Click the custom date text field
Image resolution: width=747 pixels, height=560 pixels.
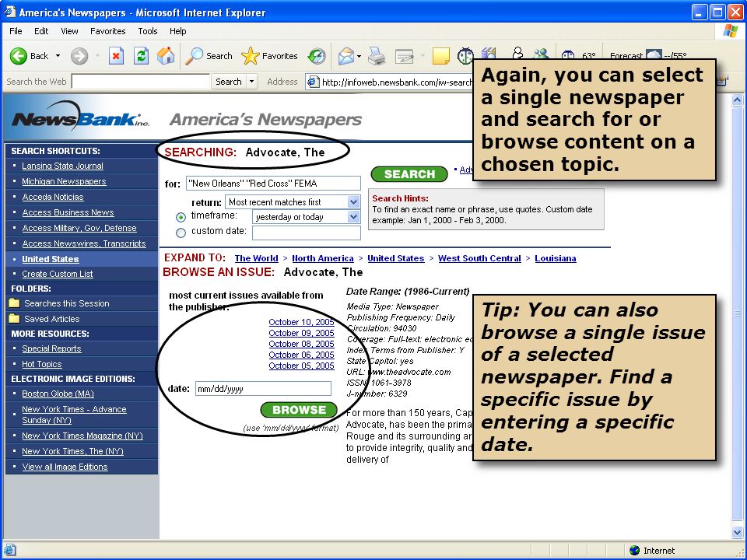coord(307,233)
